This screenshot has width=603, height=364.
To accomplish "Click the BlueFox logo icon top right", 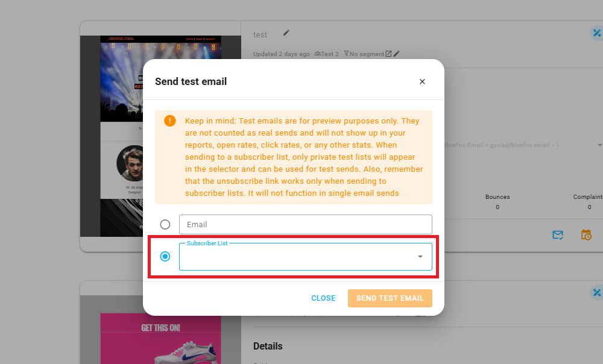I will tap(597, 33).
